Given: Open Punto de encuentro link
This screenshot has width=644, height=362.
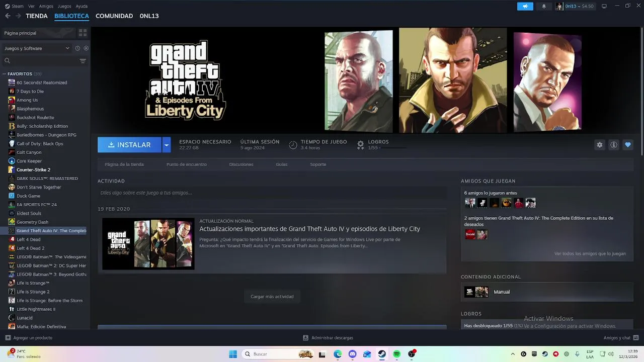Looking at the screenshot, I should 187,164.
